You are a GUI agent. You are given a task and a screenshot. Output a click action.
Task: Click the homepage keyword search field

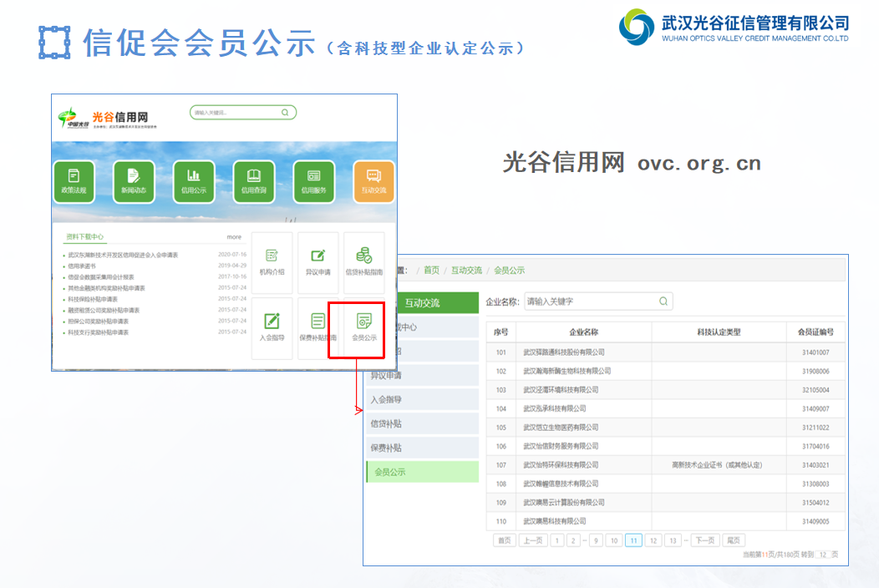pyautogui.click(x=243, y=113)
